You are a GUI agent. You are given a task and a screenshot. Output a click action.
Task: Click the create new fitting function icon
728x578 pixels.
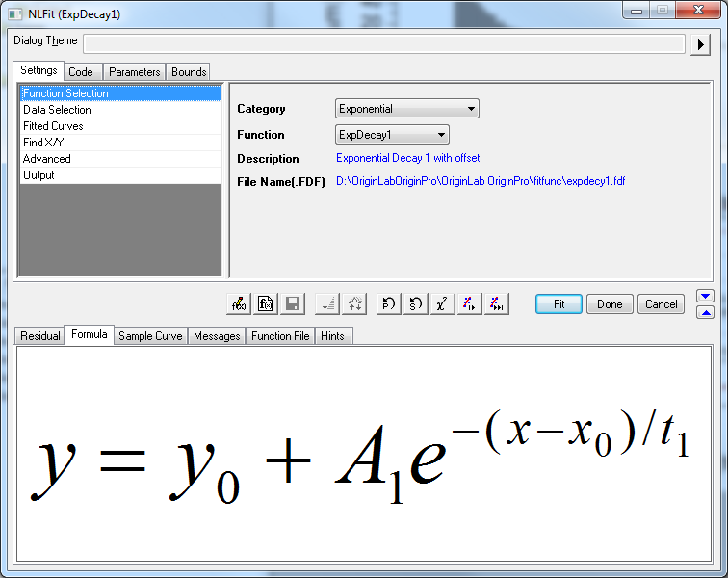pos(266,303)
